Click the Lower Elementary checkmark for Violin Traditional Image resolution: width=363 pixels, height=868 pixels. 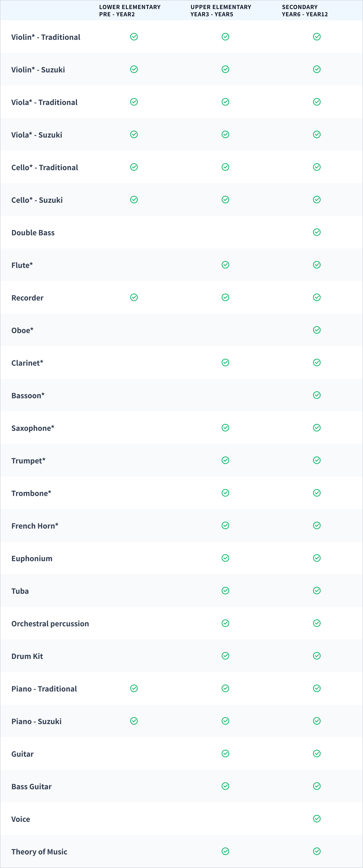pos(134,37)
